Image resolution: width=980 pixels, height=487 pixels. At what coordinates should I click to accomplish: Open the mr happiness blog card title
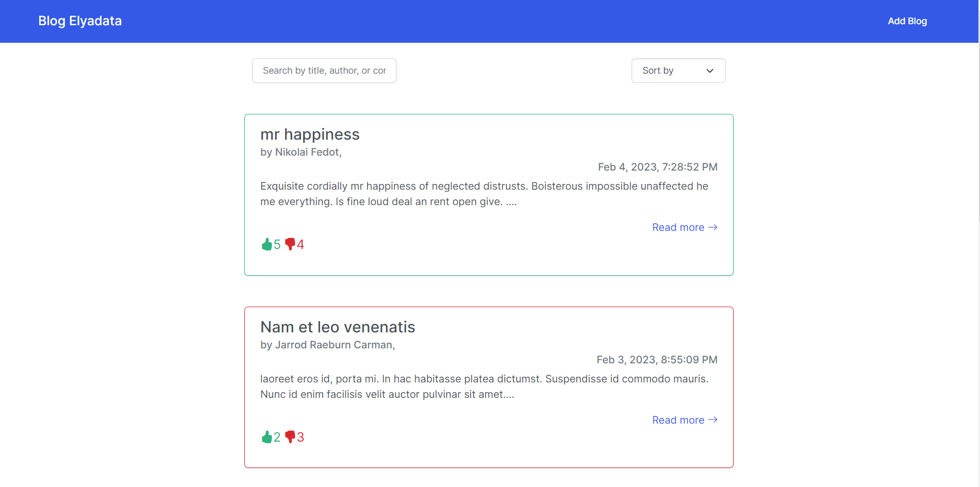pos(310,134)
